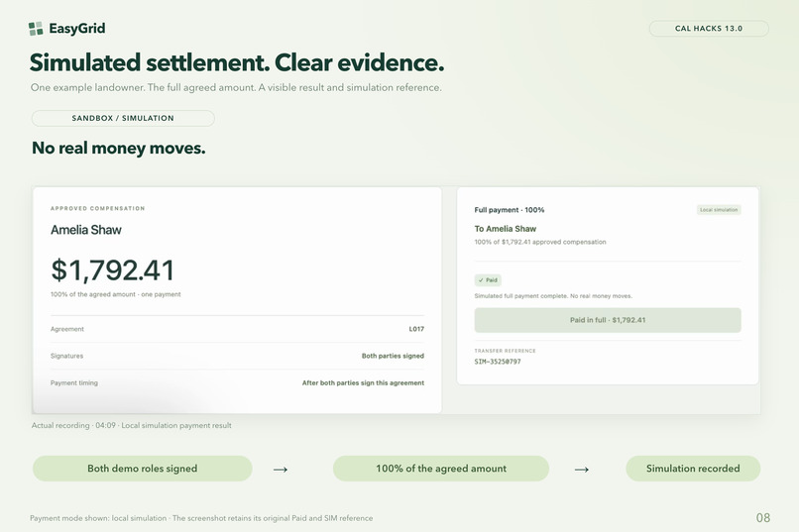This screenshot has width=799, height=532.
Task: Click 'Both parties signed' value
Action: pos(393,356)
